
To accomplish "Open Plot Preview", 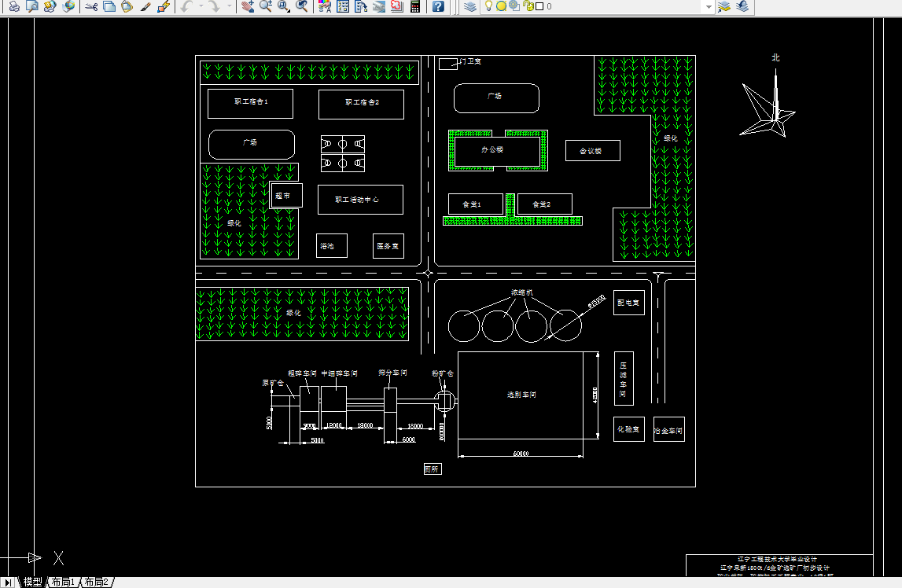I will pyautogui.click(x=31, y=6).
